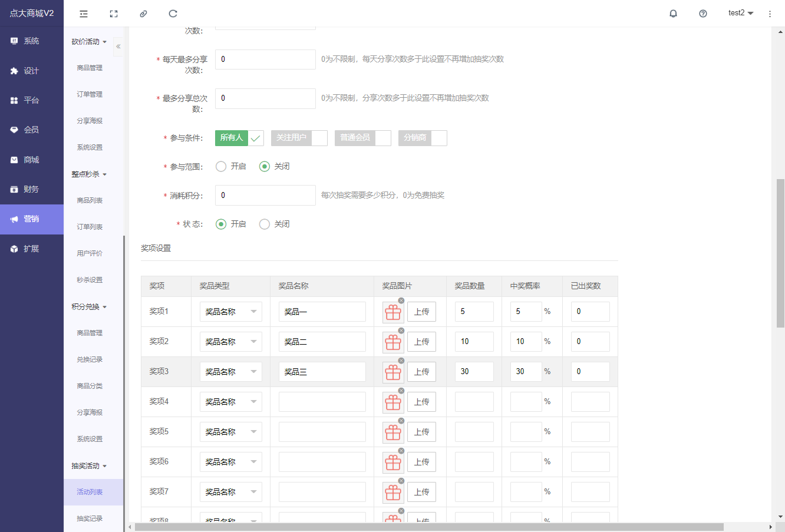The width and height of the screenshot is (785, 532).
Task: Click the 消耗积分 input field
Action: point(265,195)
